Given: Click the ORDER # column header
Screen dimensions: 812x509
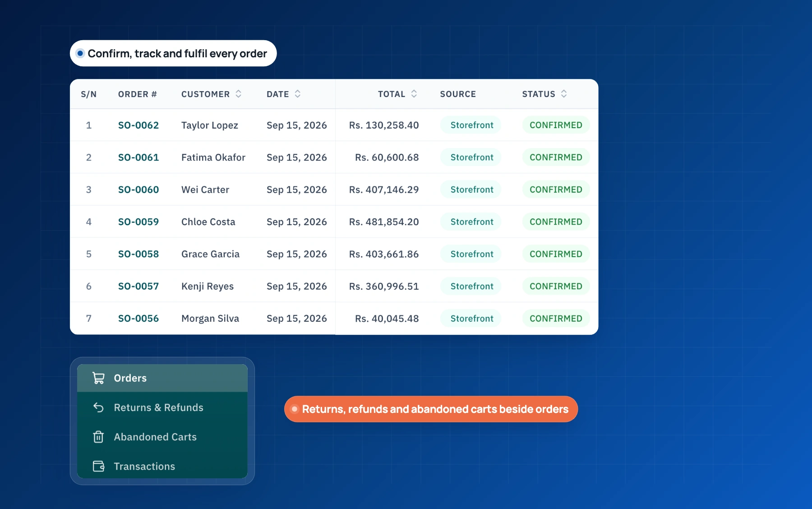Looking at the screenshot, I should [138, 94].
